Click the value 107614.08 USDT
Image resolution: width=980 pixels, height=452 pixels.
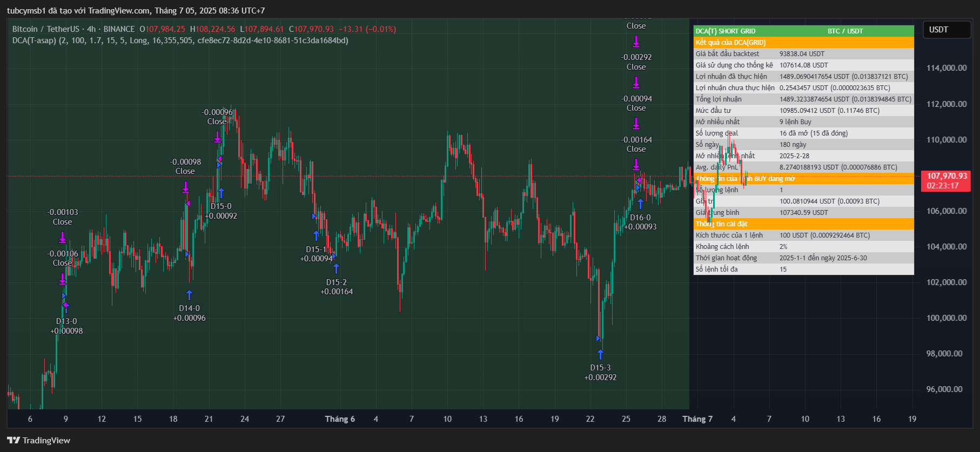pos(803,65)
